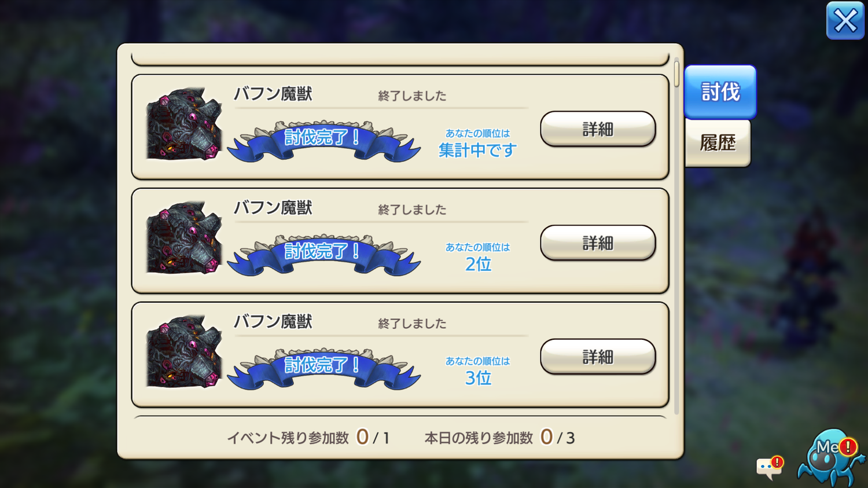
Task: Tap the third バフン魔獣 boss portrait
Action: (x=183, y=351)
